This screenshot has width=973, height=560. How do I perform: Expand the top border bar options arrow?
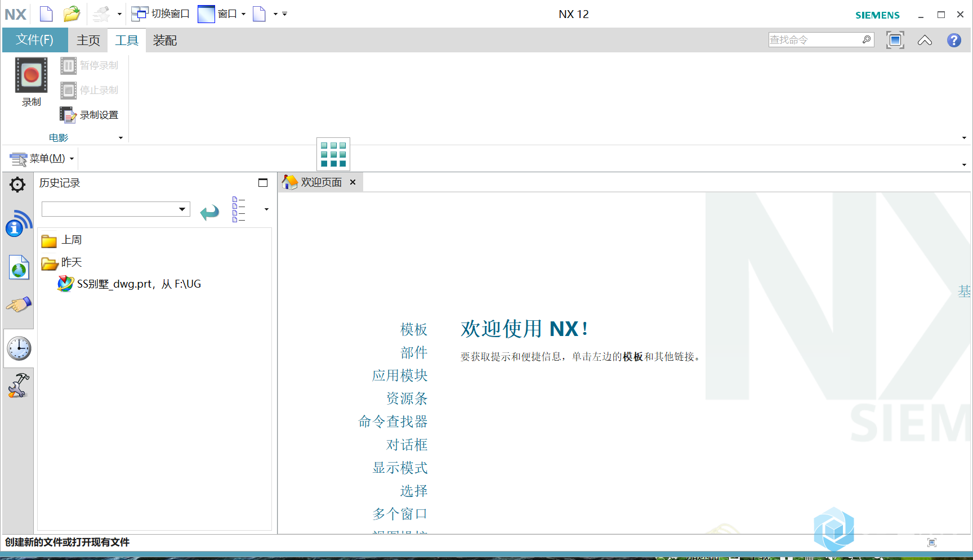964,165
